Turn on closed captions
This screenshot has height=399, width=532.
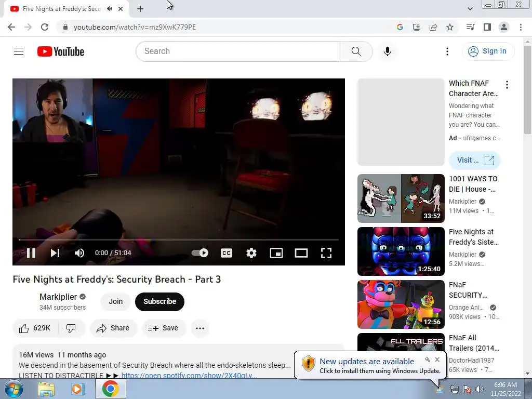pos(227,253)
